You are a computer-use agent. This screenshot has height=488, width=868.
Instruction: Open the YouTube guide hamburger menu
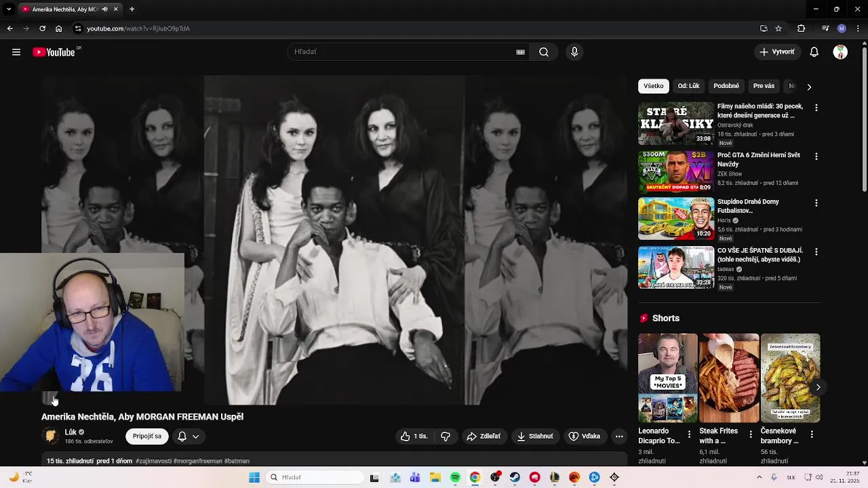16,52
